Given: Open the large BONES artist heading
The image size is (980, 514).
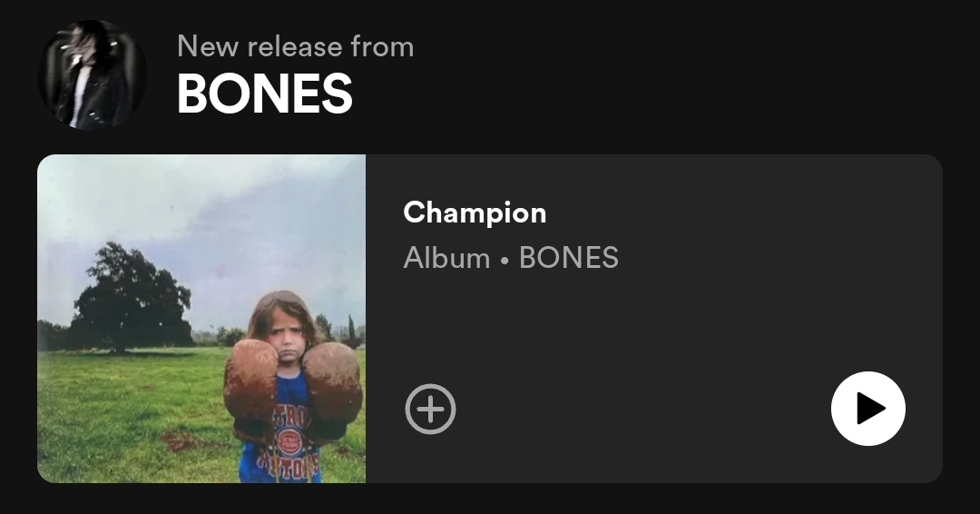Looking at the screenshot, I should click(x=265, y=94).
